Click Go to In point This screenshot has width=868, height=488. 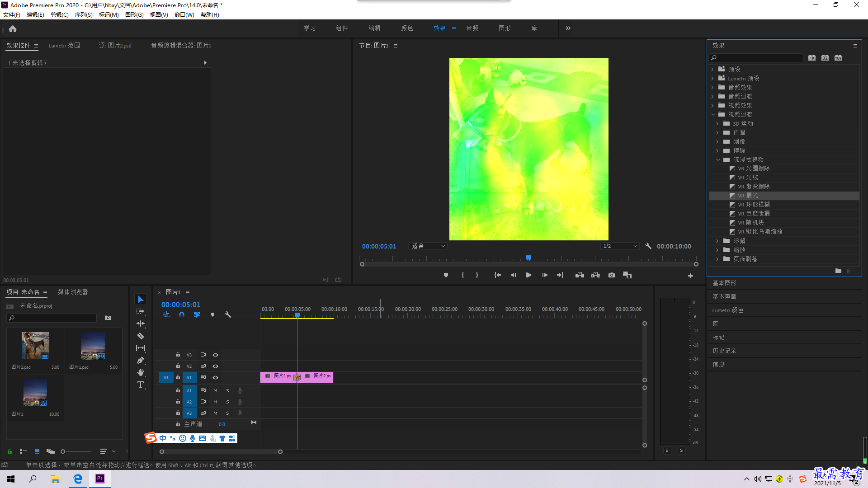tap(497, 275)
